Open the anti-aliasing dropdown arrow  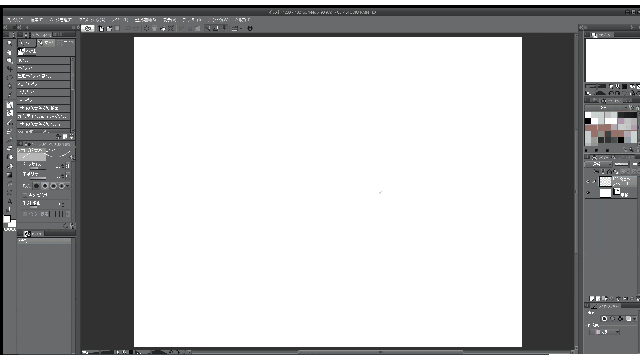[68, 186]
